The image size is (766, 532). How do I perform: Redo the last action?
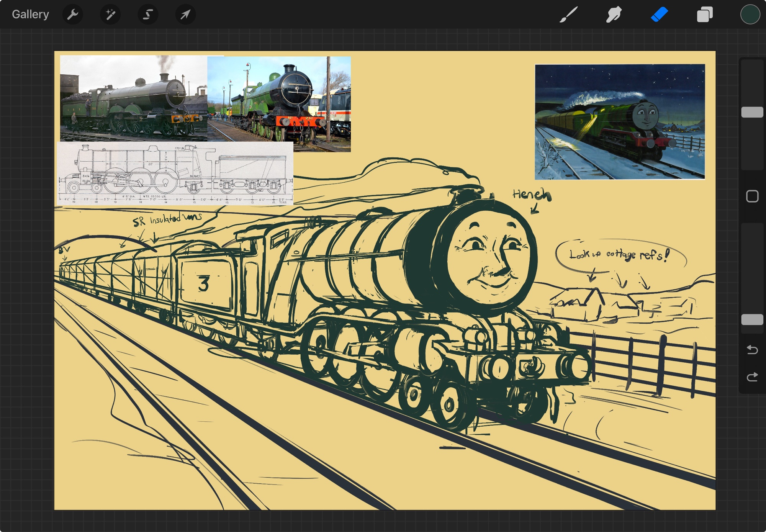(x=752, y=377)
